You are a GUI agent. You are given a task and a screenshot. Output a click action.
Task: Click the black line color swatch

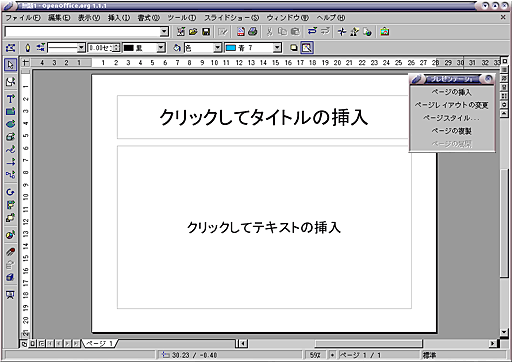click(x=129, y=48)
